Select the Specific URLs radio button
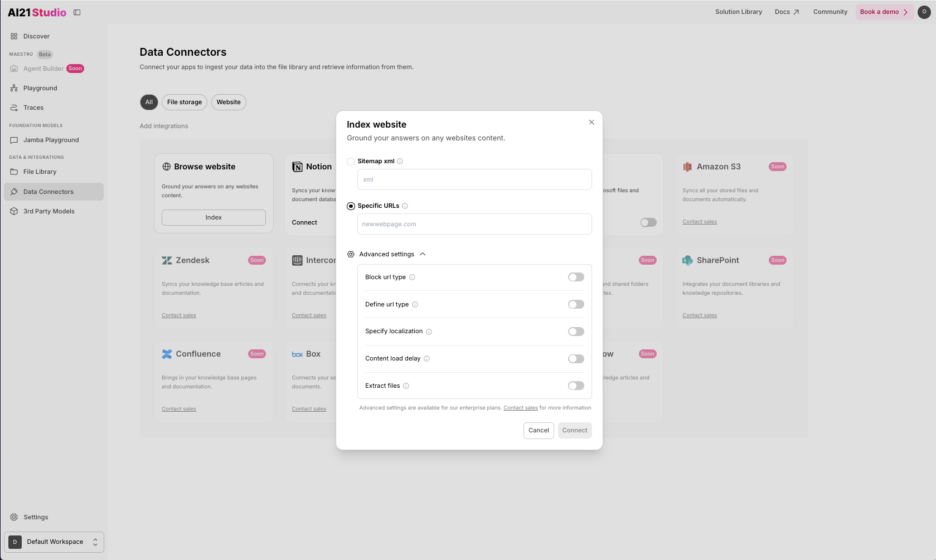 (351, 206)
